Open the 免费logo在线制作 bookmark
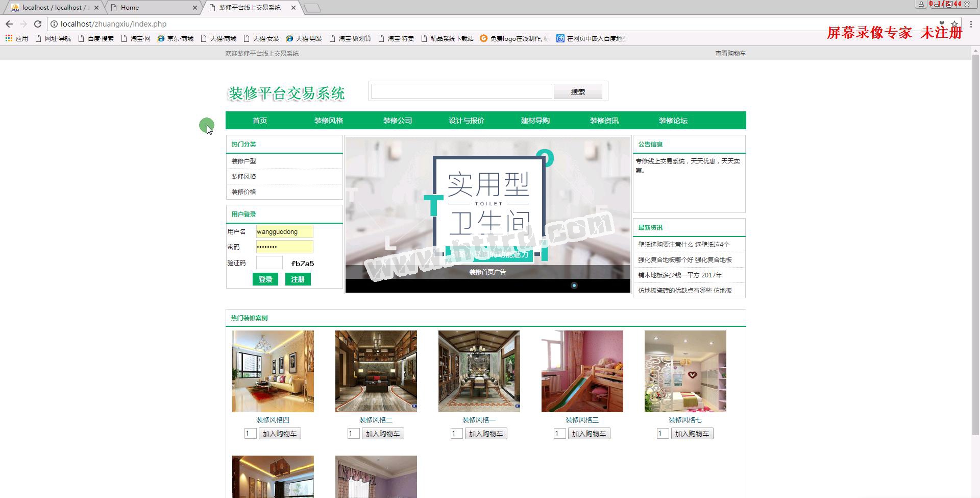This screenshot has width=980, height=498. [514, 38]
